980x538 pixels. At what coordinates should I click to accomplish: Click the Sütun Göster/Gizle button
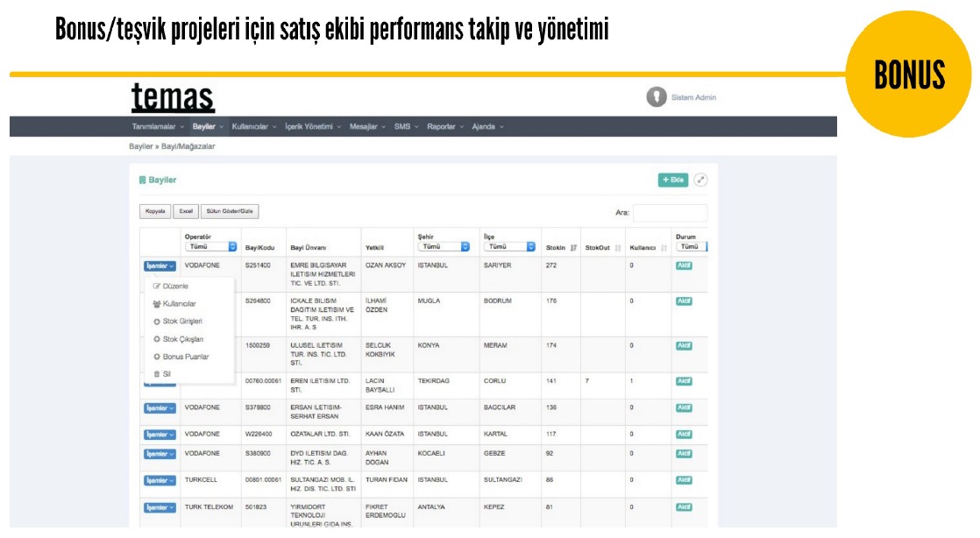[x=230, y=211]
